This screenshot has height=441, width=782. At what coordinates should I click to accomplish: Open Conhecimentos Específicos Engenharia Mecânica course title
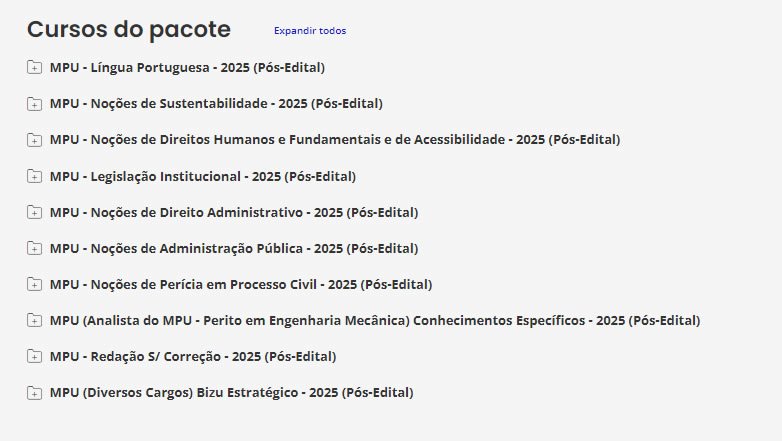pos(375,321)
